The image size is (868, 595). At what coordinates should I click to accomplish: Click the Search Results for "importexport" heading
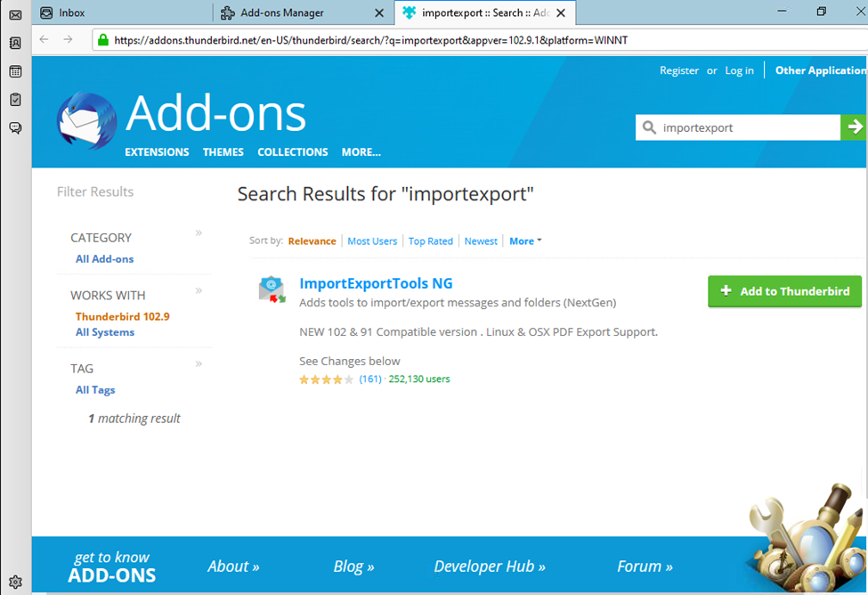(x=385, y=194)
